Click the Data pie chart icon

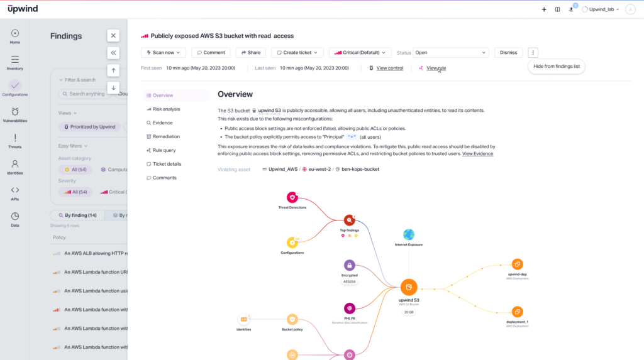[x=15, y=215]
